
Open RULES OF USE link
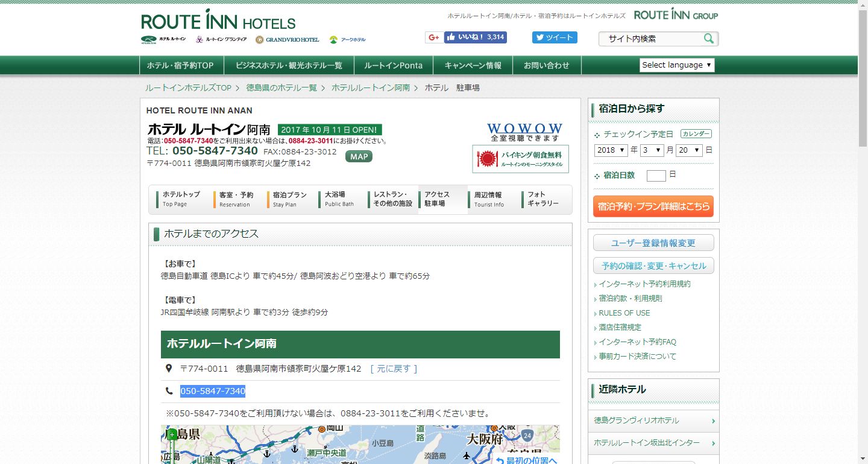tap(624, 313)
